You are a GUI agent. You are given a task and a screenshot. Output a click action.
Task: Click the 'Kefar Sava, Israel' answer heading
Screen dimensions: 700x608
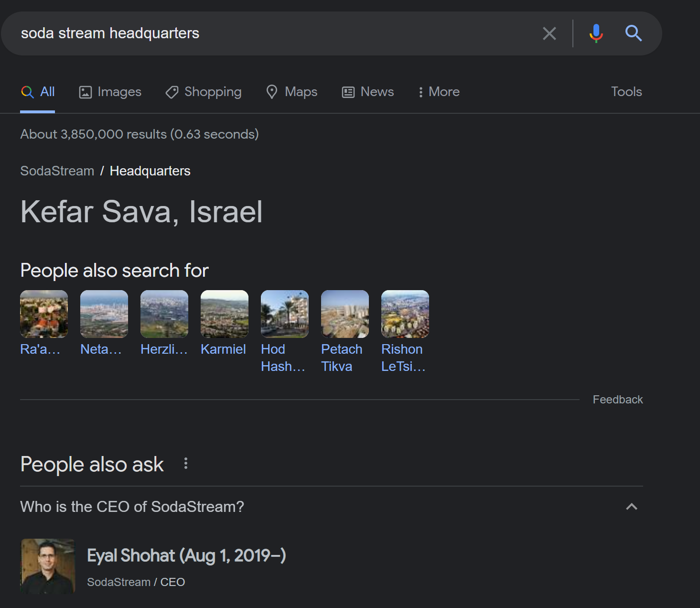coord(141,212)
